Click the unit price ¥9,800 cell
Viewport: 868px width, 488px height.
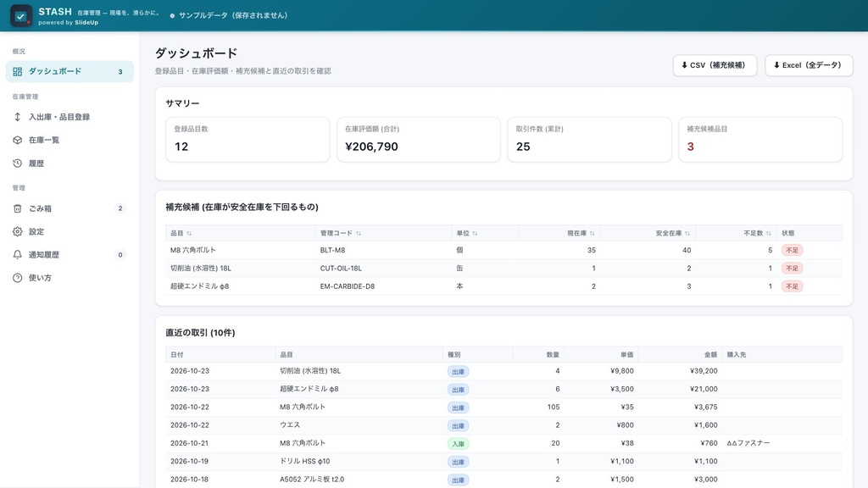click(x=622, y=371)
